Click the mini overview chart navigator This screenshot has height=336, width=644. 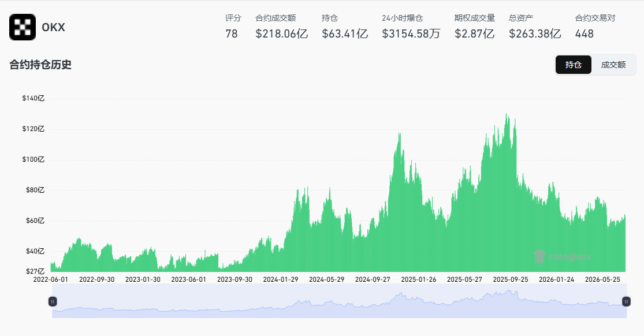(339, 301)
